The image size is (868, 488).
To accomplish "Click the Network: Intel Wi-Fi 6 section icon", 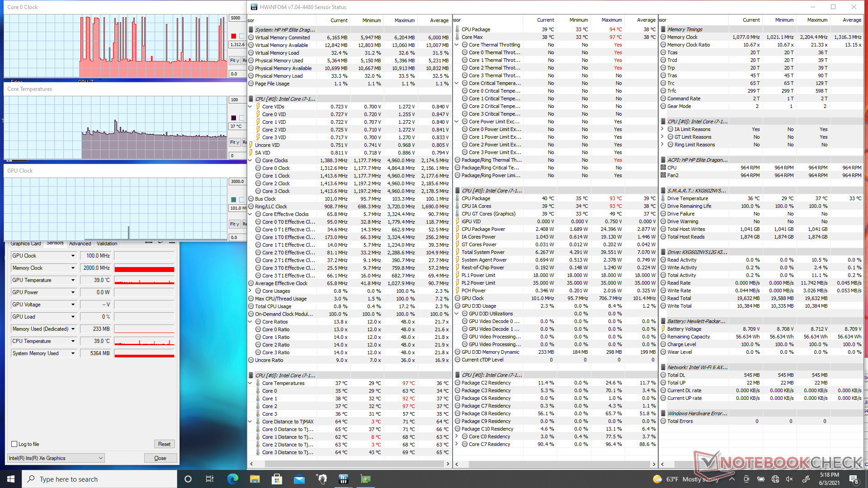I will click(x=663, y=367).
